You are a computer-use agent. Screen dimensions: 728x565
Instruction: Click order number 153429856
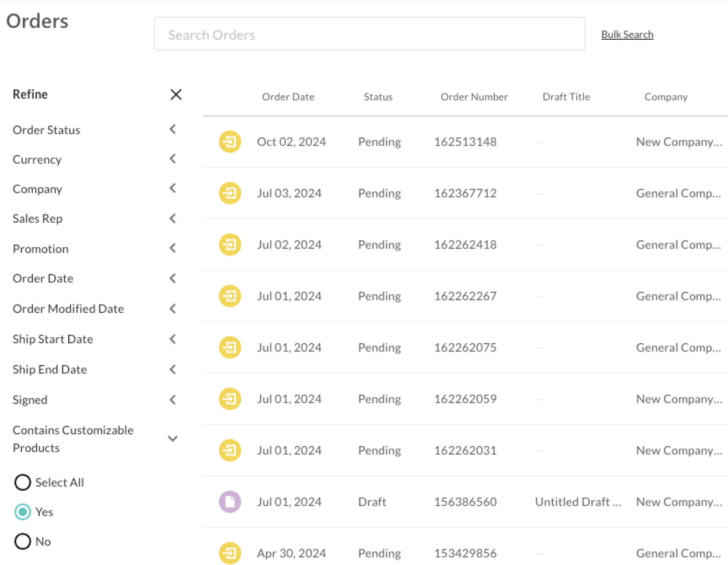[x=465, y=553]
